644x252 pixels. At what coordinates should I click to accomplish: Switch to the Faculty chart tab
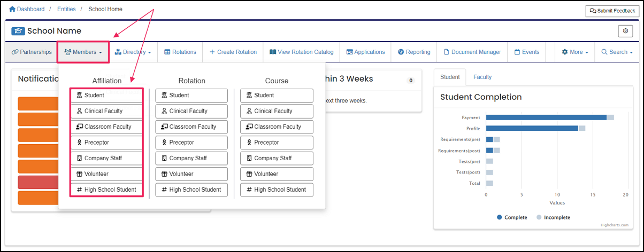482,77
